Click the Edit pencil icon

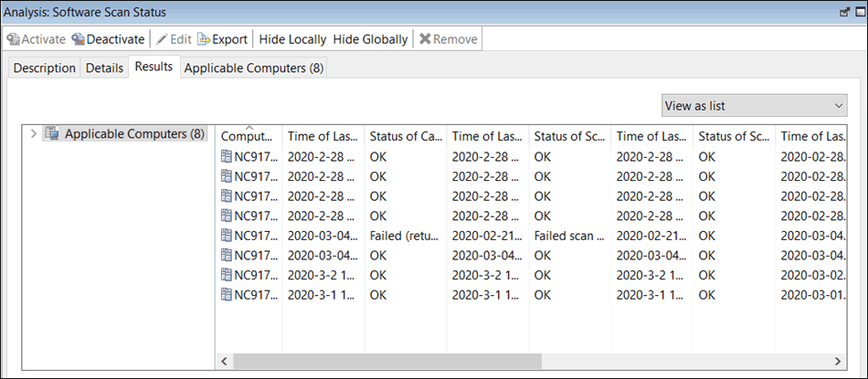tap(162, 39)
